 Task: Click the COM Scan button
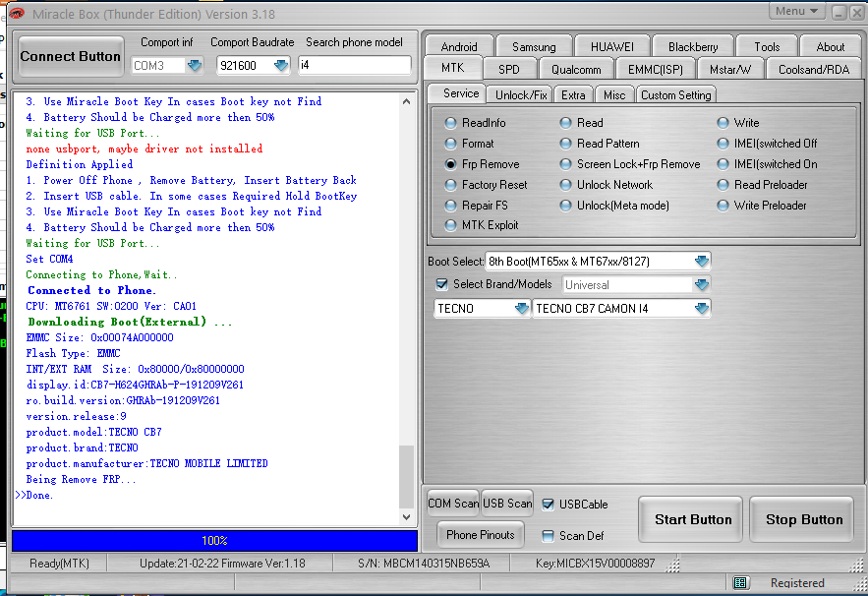point(453,504)
